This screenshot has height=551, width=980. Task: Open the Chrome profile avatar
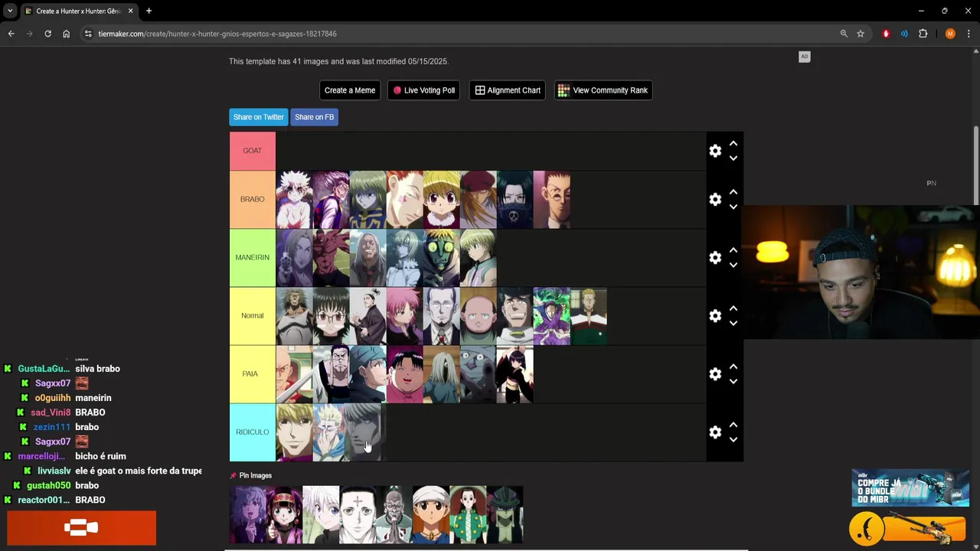(950, 34)
